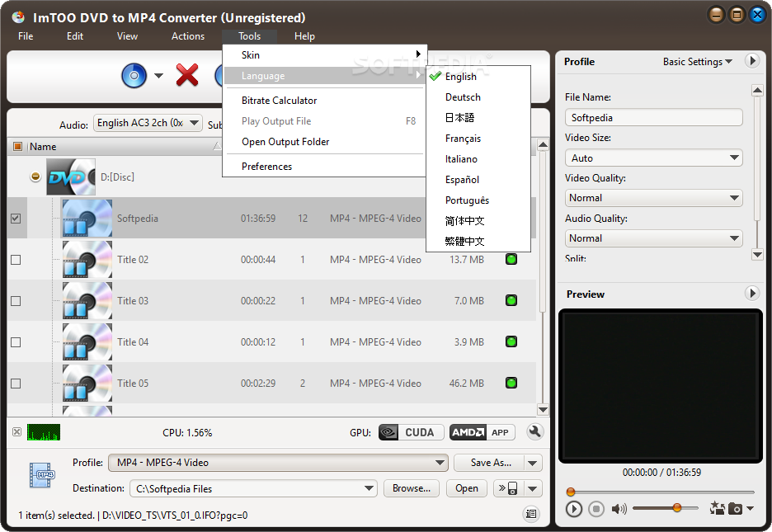The image size is (772, 532).
Task: Close the CPU graph with the x icon
Action: click(x=16, y=432)
